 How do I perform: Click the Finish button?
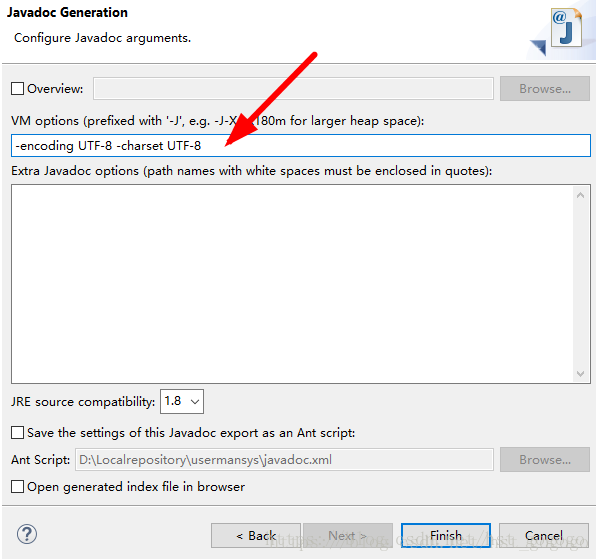point(445,535)
